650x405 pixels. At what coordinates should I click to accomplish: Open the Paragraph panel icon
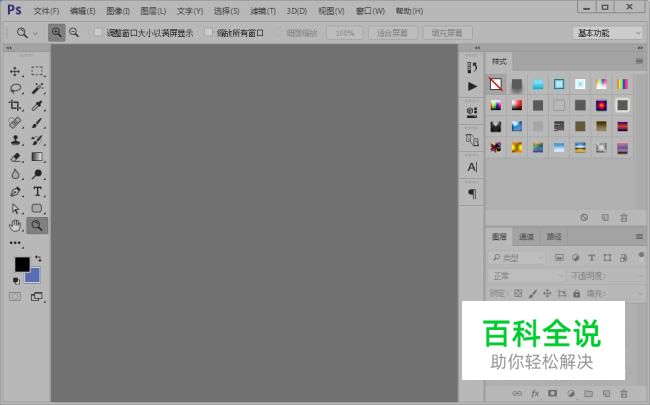(x=472, y=194)
